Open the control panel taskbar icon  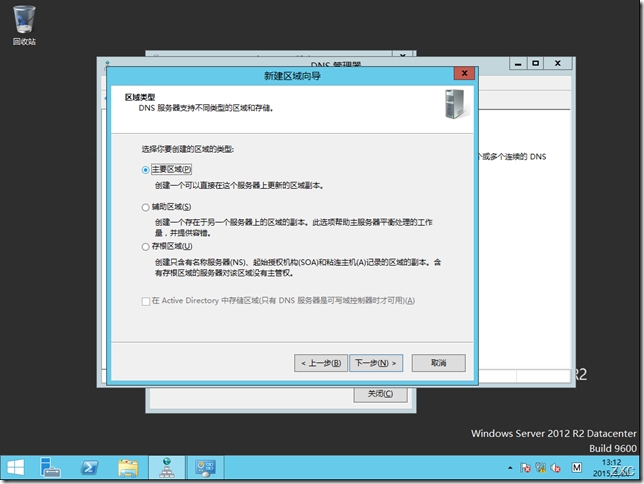coord(205,468)
